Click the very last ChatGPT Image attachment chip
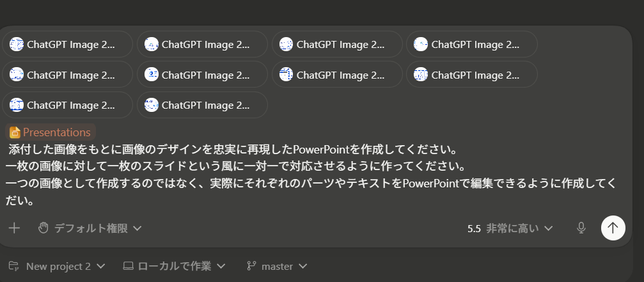The width and height of the screenshot is (644, 282). coord(202,105)
